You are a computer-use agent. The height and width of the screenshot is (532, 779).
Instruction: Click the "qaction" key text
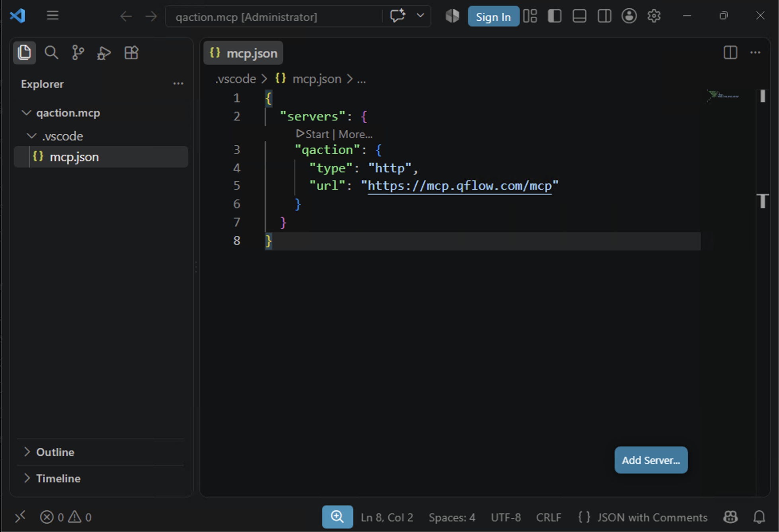click(x=327, y=150)
